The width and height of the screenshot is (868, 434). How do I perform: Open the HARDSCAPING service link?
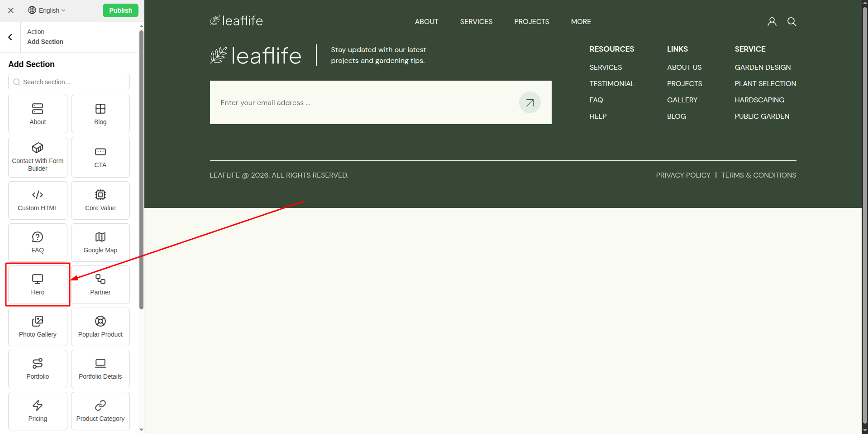(x=759, y=100)
